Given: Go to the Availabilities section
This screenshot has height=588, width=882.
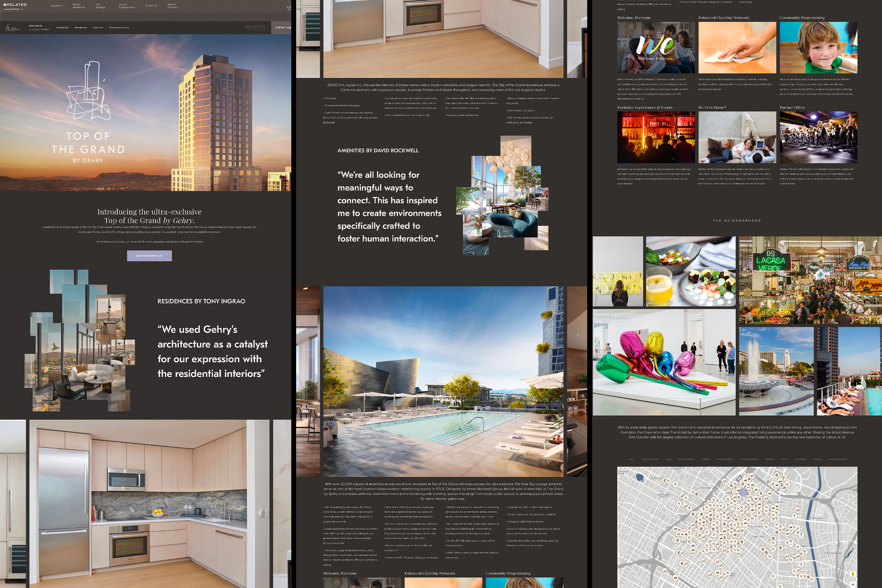Looking at the screenshot, I should (62, 27).
